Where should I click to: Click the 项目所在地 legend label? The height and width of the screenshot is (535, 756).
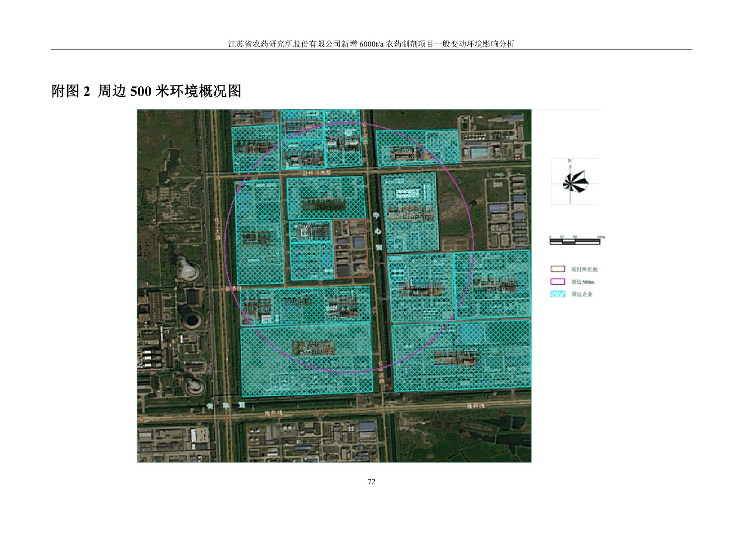click(584, 269)
